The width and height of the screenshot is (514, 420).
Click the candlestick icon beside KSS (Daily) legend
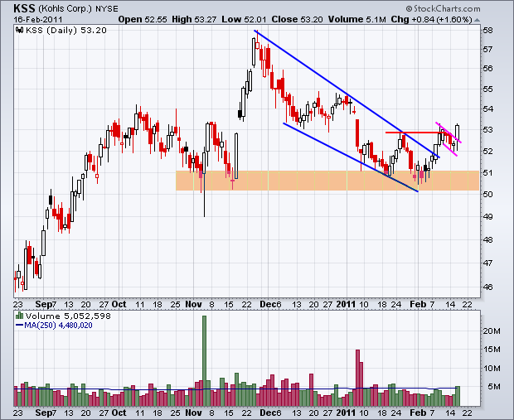click(20, 30)
